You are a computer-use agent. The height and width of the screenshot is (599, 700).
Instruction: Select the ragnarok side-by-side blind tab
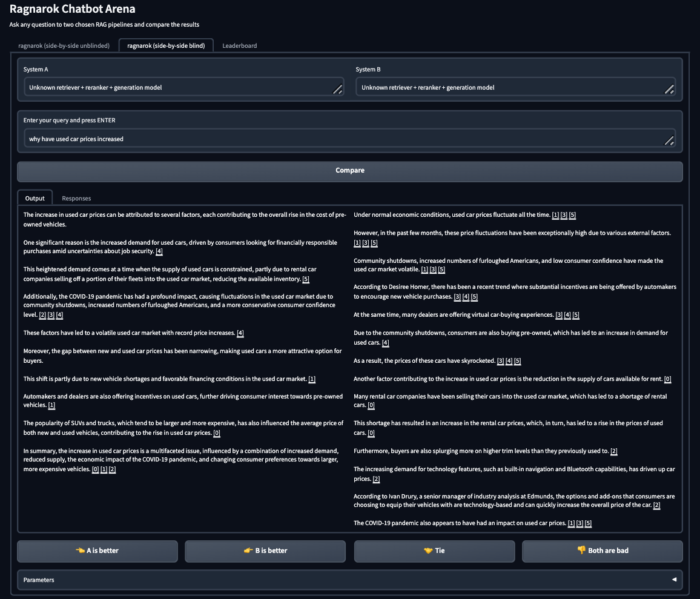(166, 45)
